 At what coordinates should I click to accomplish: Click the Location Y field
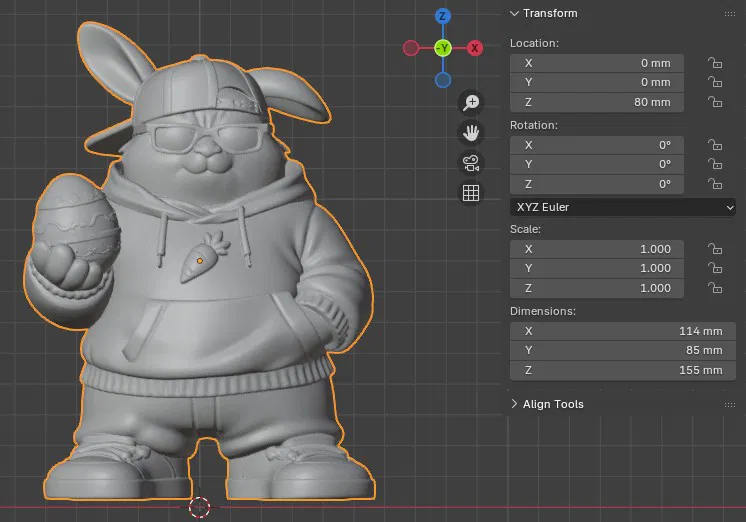[597, 82]
